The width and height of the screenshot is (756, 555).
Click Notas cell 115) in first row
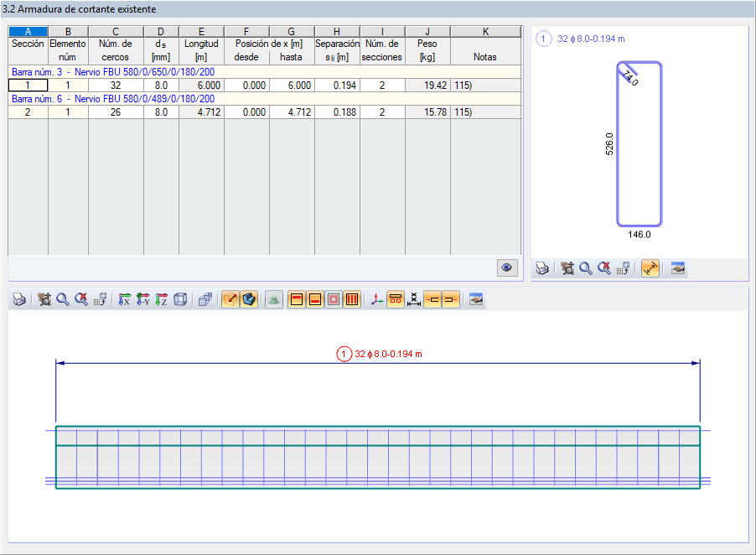pyautogui.click(x=485, y=86)
